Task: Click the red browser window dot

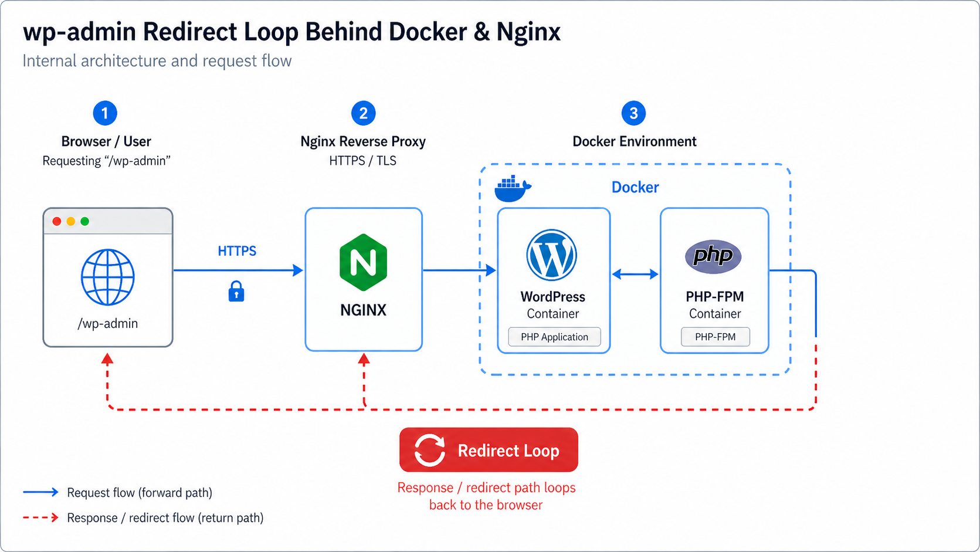Action: (57, 221)
